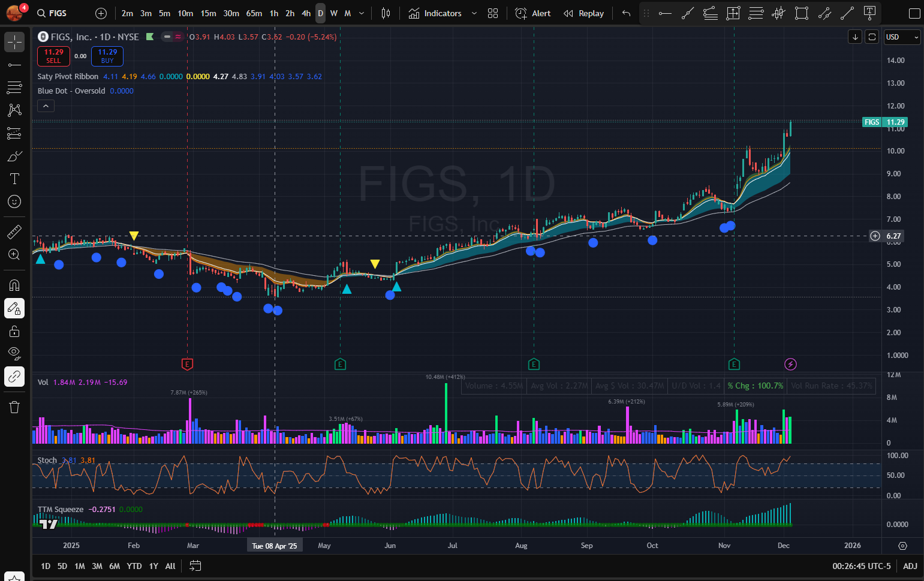The image size is (924, 581).
Task: Switch to the 15m timeframe
Action: (x=208, y=13)
